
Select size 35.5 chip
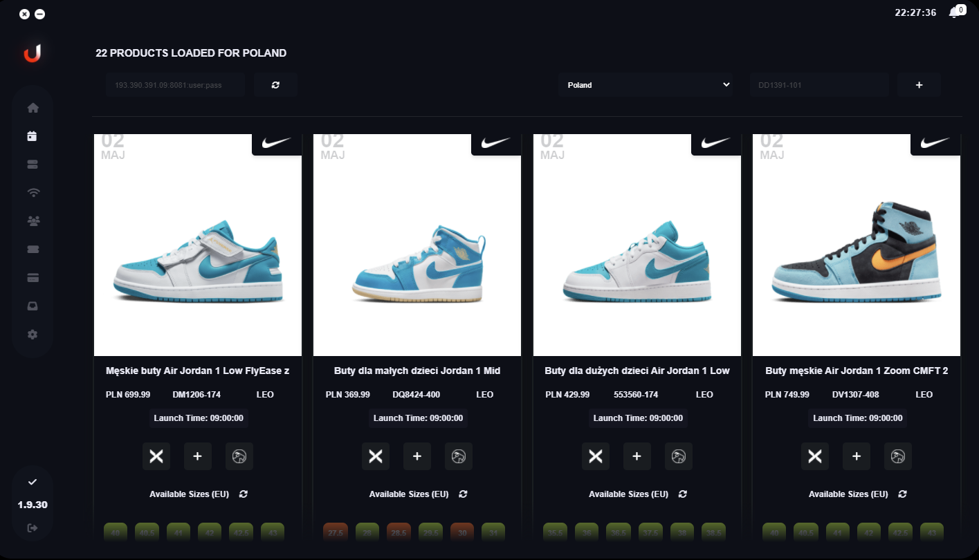pos(555,532)
